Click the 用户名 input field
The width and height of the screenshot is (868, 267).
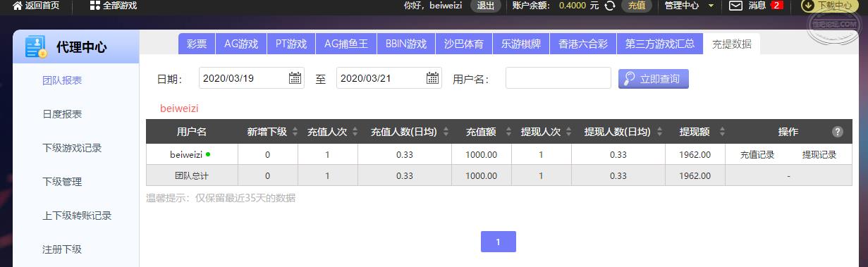[x=558, y=78]
